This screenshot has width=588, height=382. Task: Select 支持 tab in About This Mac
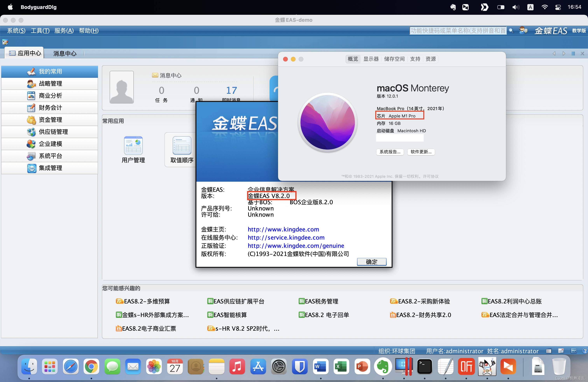point(415,59)
